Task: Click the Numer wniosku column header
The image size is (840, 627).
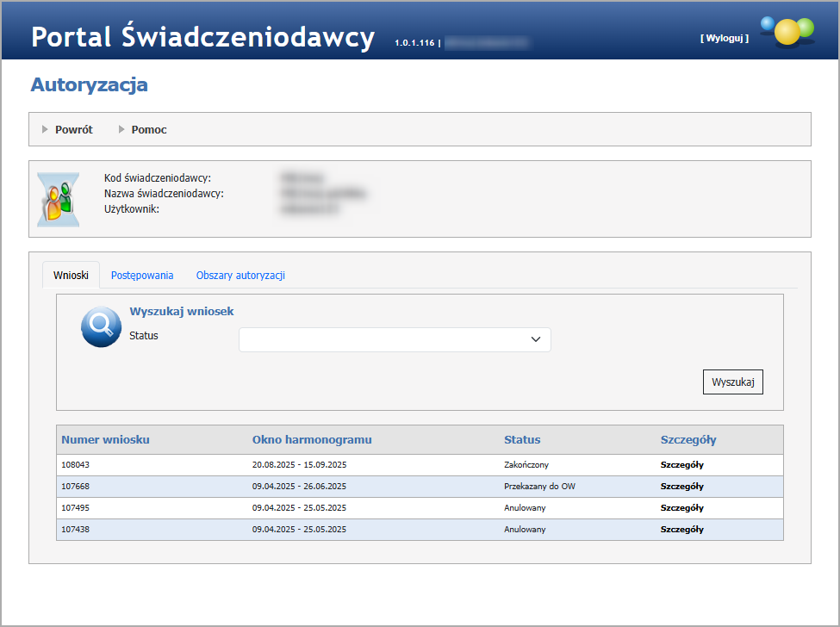Action: (x=105, y=439)
